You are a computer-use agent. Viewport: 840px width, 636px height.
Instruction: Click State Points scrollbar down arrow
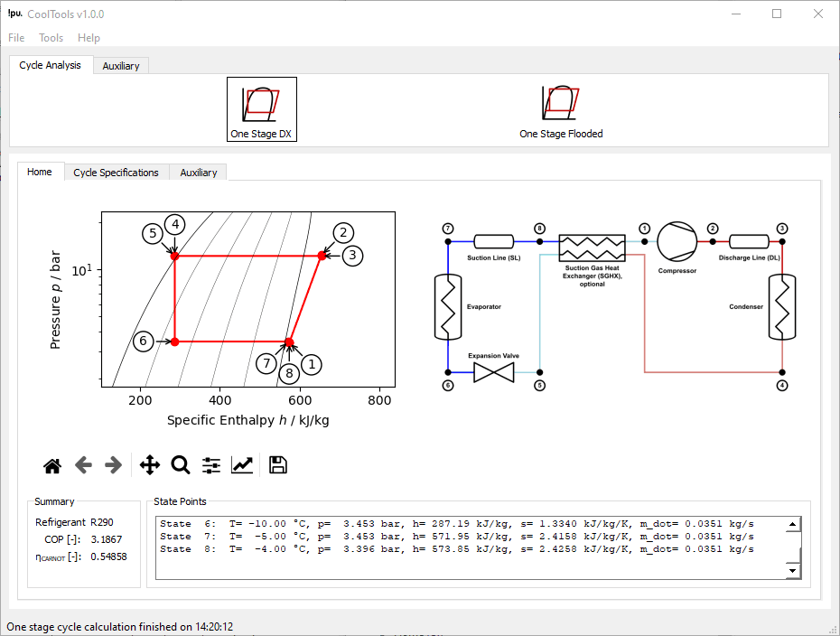tap(792, 571)
